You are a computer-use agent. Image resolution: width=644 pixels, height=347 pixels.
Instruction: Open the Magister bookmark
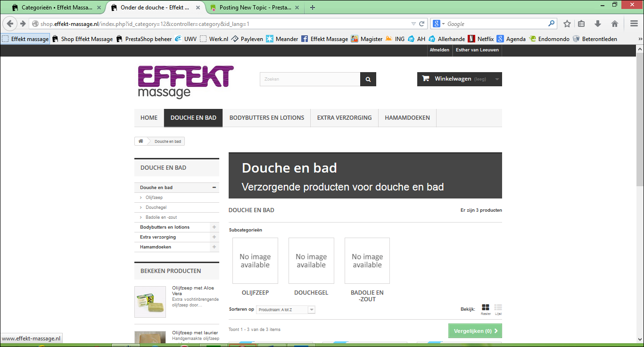367,39
